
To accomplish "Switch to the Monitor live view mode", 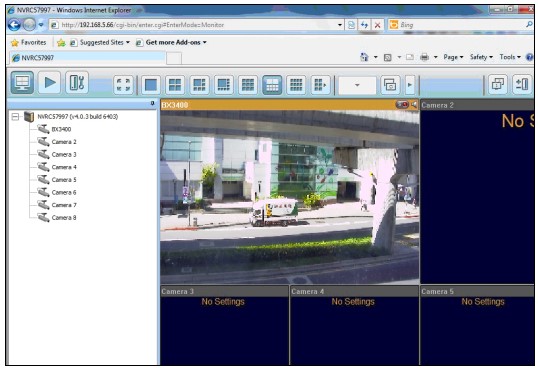I will pos(22,82).
